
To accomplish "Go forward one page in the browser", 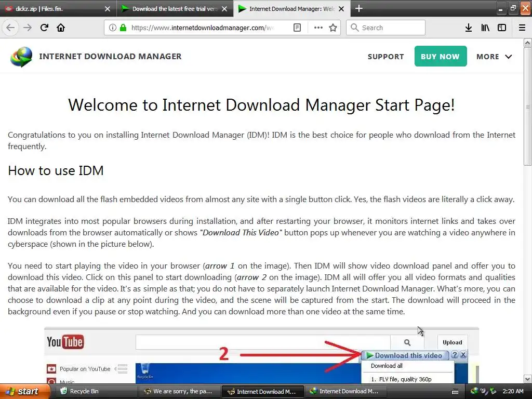I will click(x=27, y=28).
